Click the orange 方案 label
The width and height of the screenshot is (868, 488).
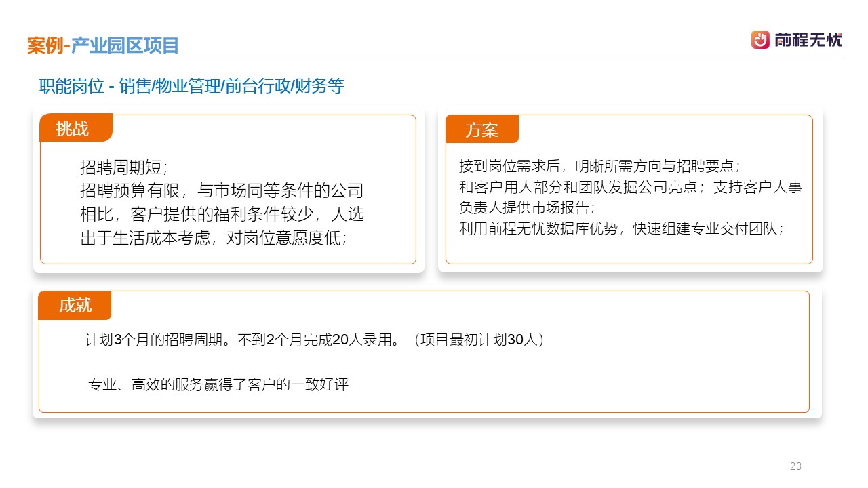tap(482, 130)
